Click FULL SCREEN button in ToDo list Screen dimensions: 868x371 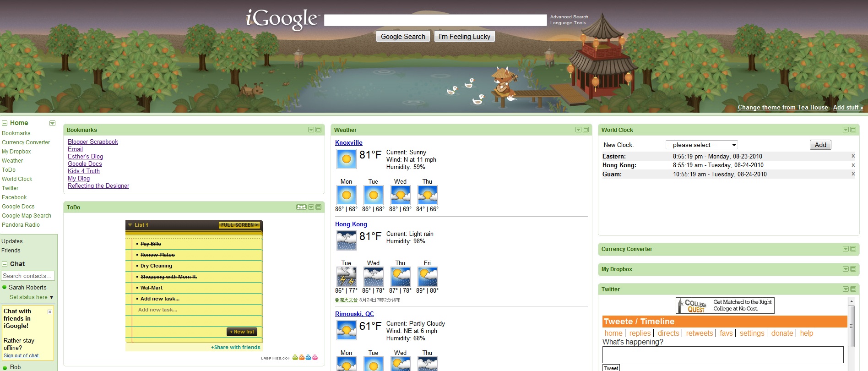pyautogui.click(x=239, y=225)
